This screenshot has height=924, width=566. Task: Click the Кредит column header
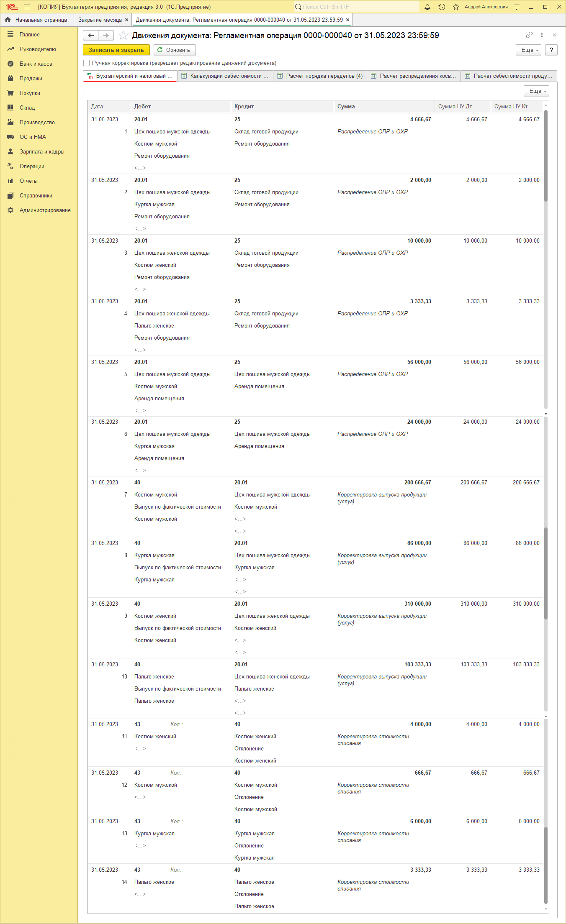(282, 107)
